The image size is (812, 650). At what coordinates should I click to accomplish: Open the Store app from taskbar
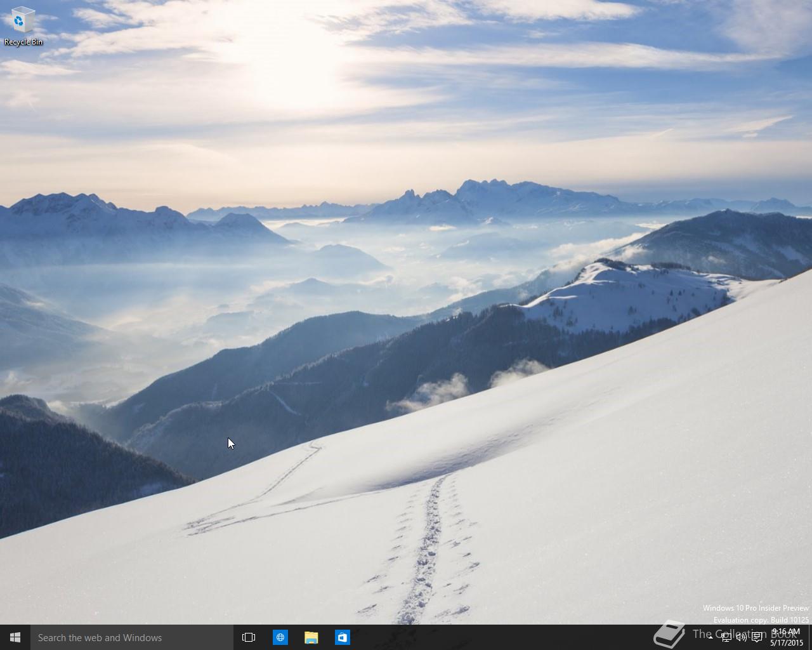[342, 637]
